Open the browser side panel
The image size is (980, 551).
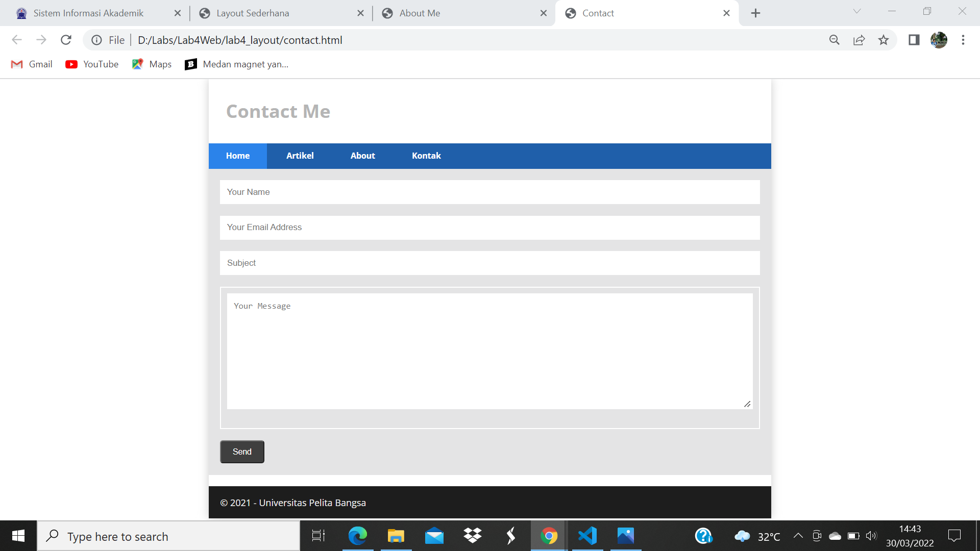[x=914, y=40]
